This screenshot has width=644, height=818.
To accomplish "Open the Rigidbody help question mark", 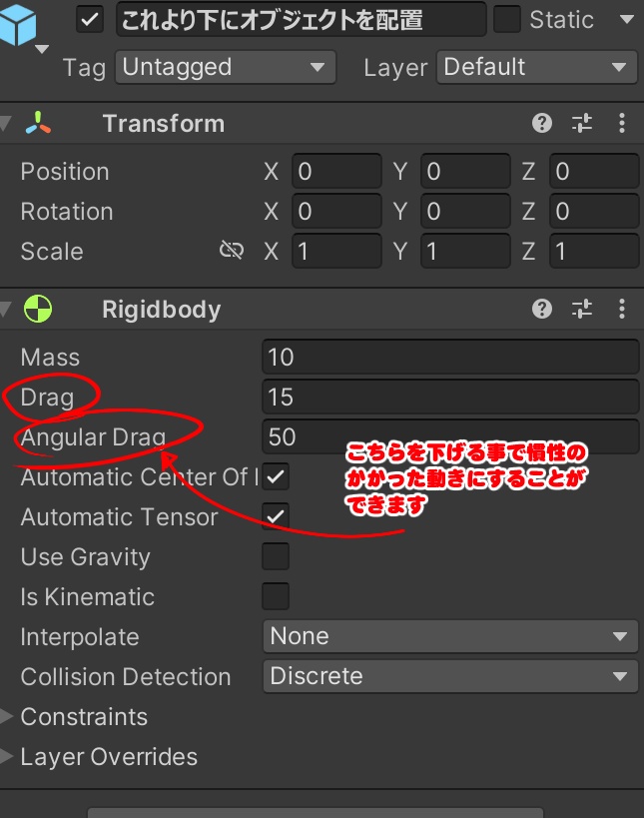I will point(541,309).
